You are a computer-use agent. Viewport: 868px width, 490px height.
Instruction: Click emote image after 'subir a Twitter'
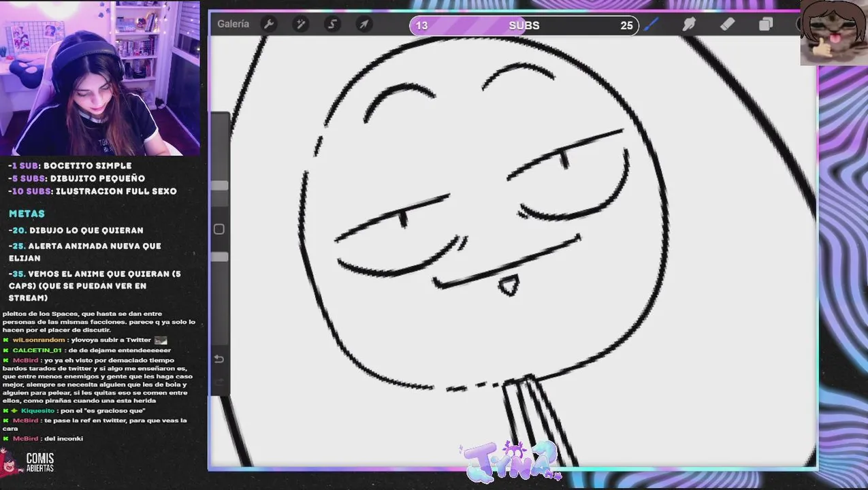pyautogui.click(x=161, y=340)
